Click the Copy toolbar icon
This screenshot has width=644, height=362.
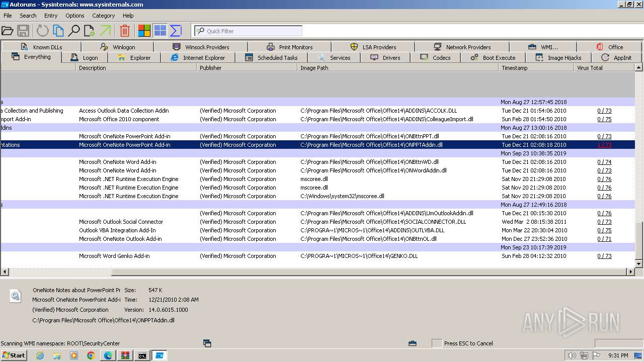[58, 31]
